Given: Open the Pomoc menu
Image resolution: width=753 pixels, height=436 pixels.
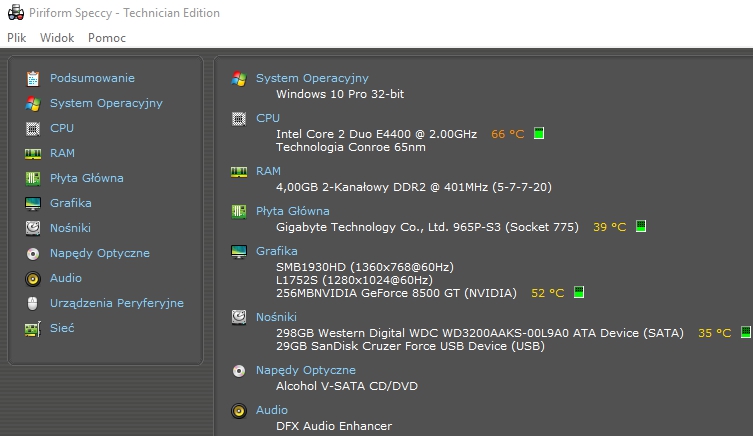Looking at the screenshot, I should [x=107, y=38].
